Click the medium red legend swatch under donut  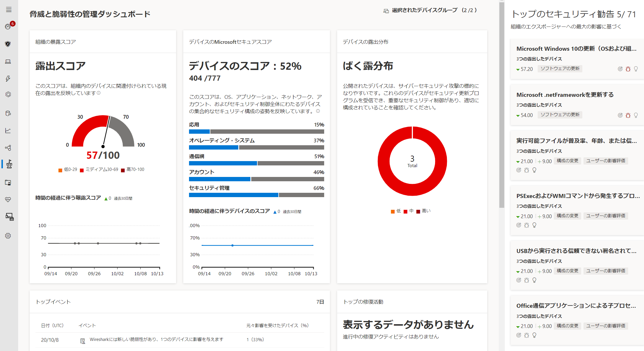pos(405,212)
